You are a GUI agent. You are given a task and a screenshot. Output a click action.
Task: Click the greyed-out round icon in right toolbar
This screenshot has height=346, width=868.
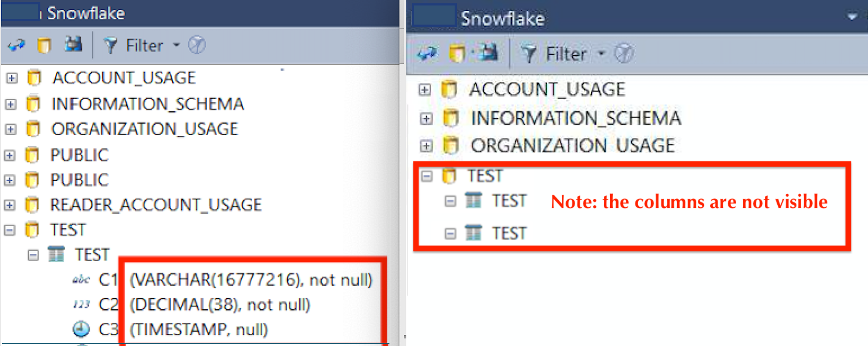click(624, 53)
